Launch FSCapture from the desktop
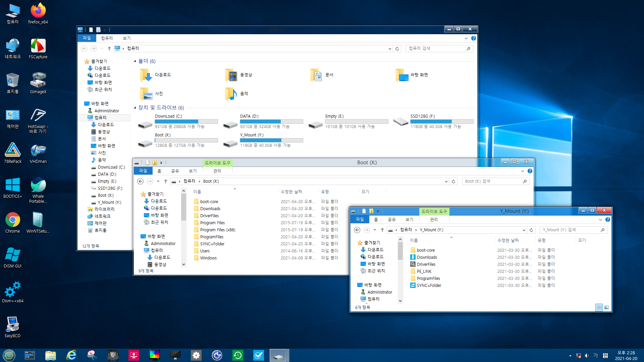Viewport: 644px width, 362px height. click(x=38, y=49)
